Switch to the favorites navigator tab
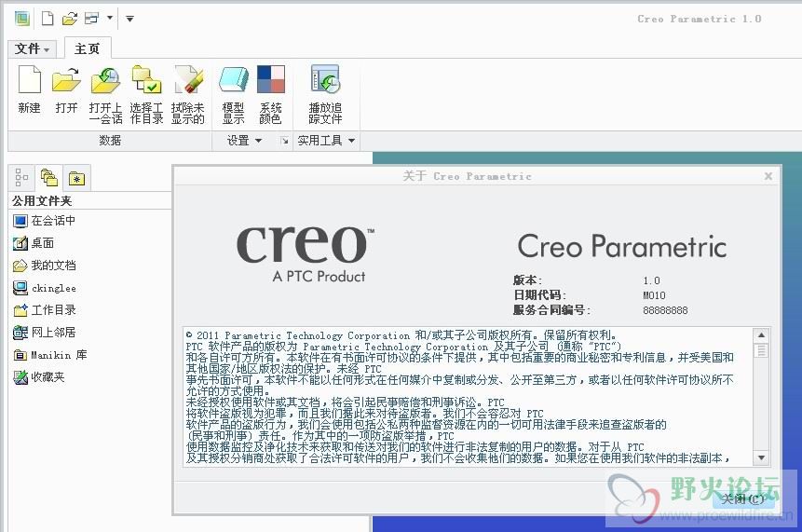 pos(76,178)
